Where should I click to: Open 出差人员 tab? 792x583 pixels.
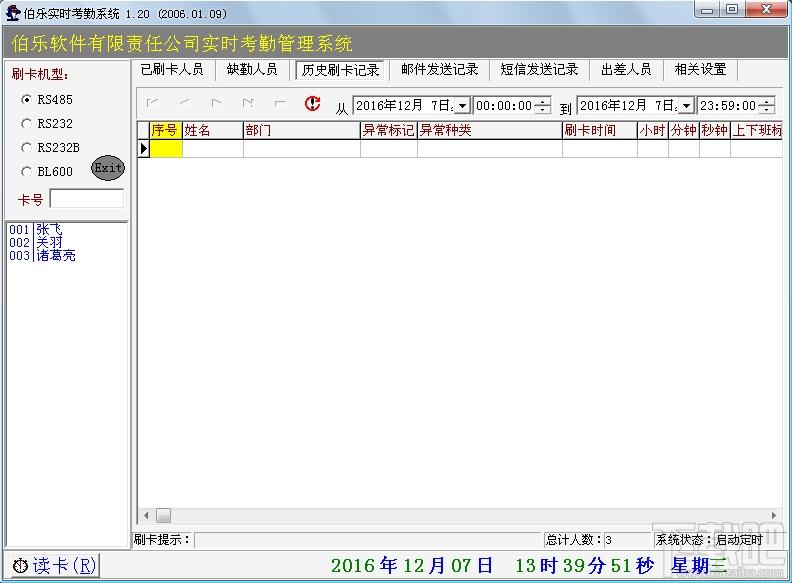(626, 70)
